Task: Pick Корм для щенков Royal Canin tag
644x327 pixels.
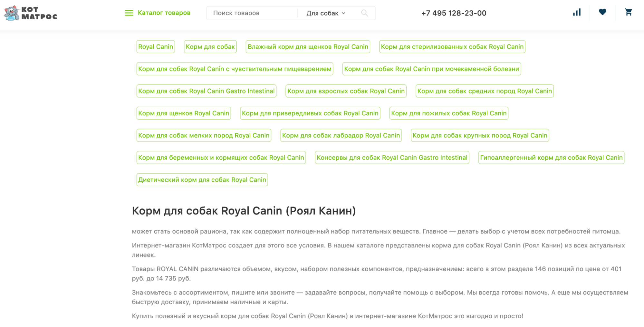Action: click(x=184, y=113)
